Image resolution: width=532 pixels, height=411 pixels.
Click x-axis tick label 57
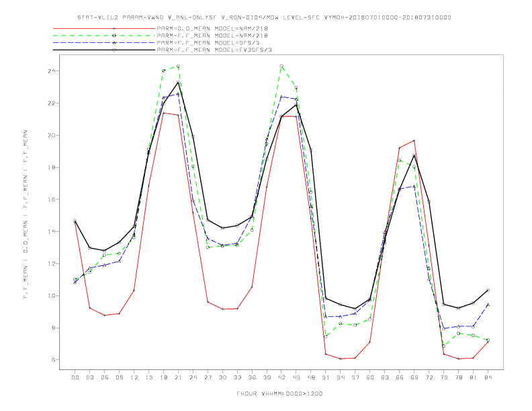(355, 377)
